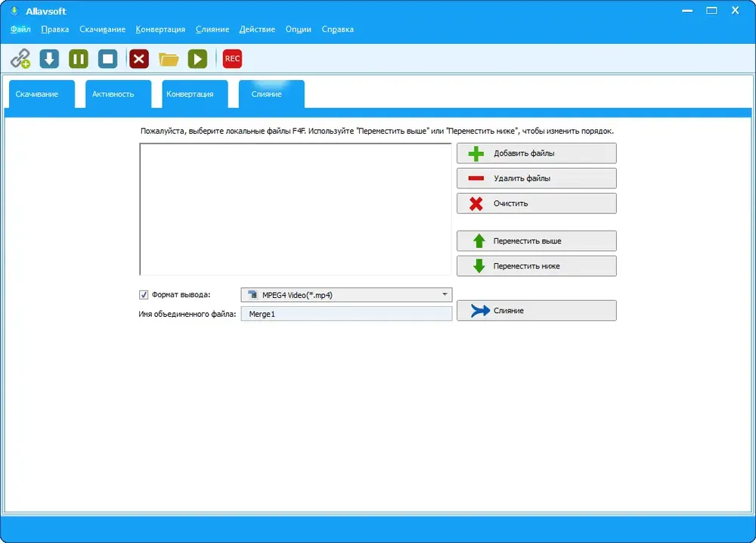Open the Конвертация menu
The width and height of the screenshot is (756, 543).
point(160,29)
